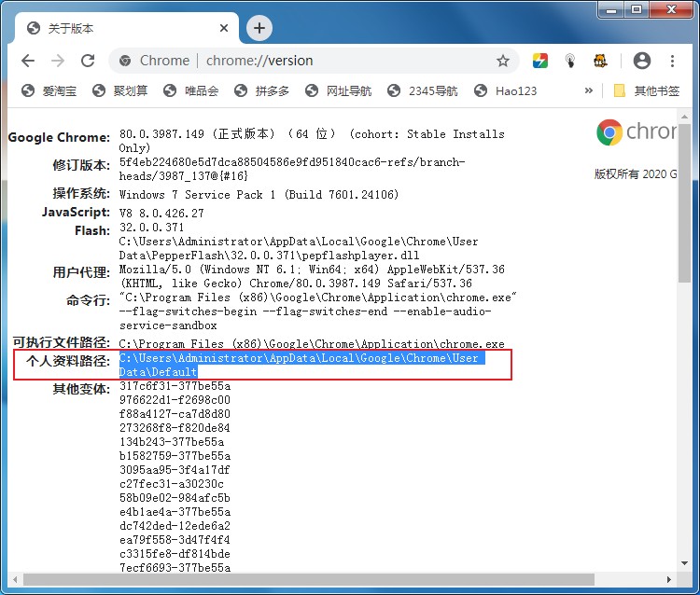
Task: Click the horizontal scrollbar left arrow
Action: point(15,580)
